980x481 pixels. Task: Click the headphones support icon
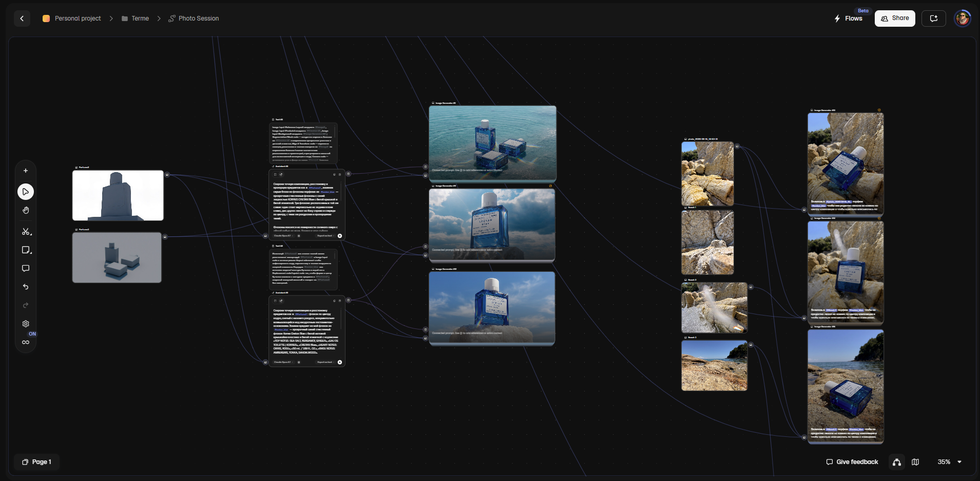point(897,462)
